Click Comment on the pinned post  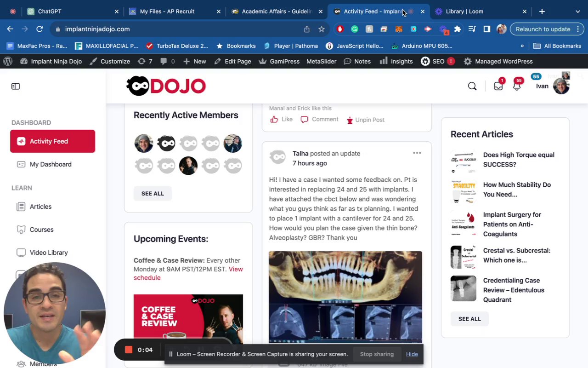tap(319, 119)
